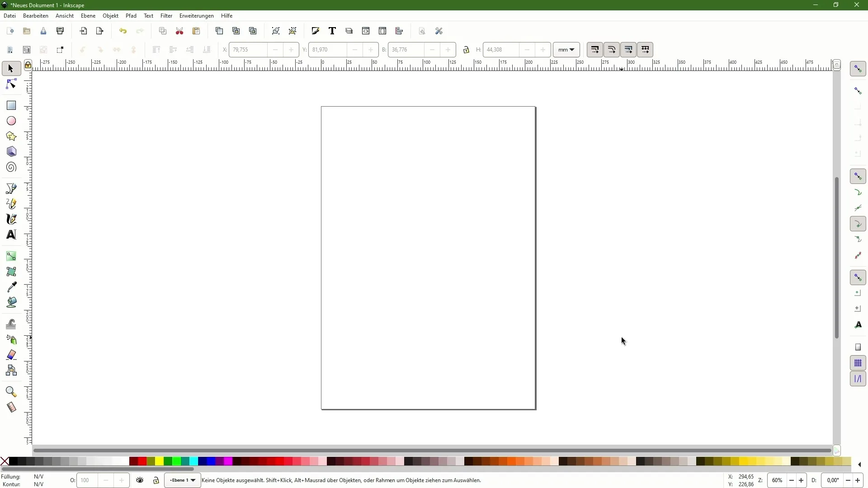The image size is (868, 488).
Task: Select the Gradient tool
Action: pos(11,256)
